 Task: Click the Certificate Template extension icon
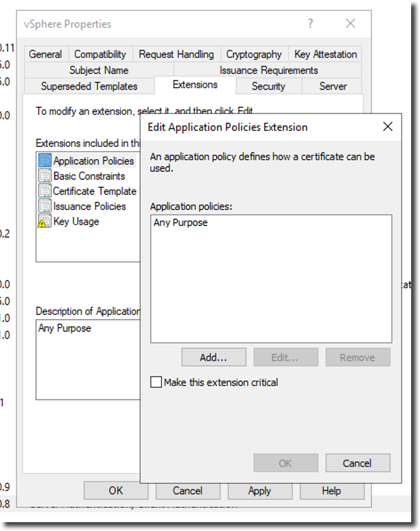(x=44, y=191)
